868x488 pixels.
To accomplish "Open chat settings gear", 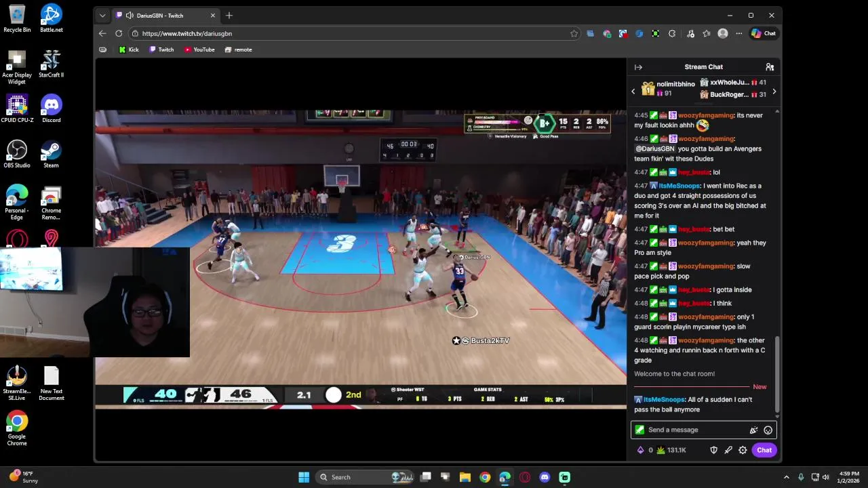I will coord(743,450).
